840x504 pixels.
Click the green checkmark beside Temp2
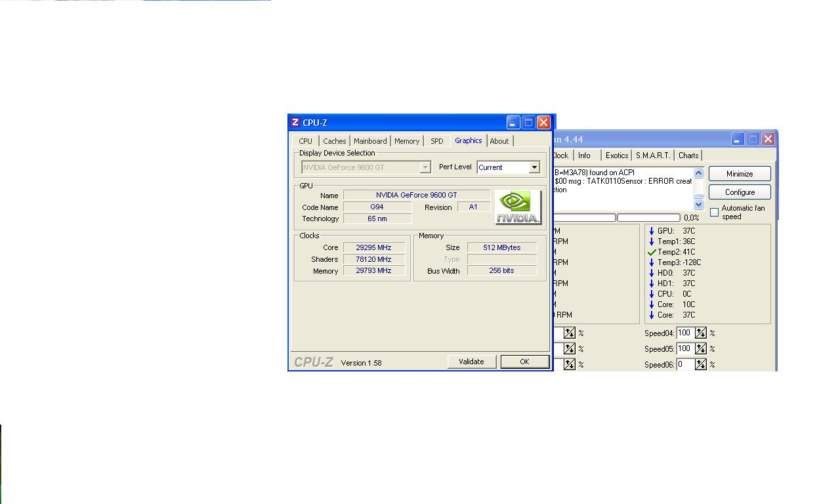[652, 252]
